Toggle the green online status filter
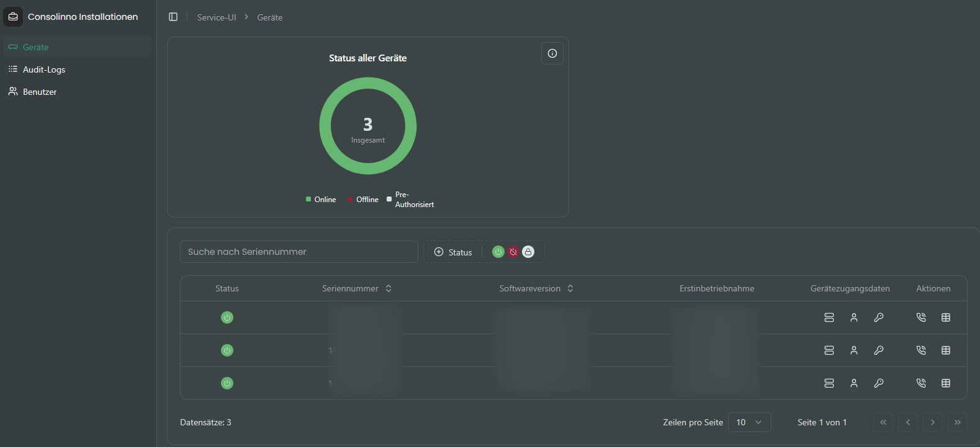The height and width of the screenshot is (447, 980). (x=498, y=252)
